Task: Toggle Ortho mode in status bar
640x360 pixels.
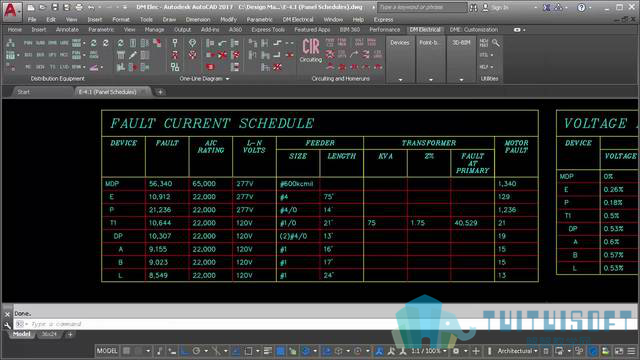Action: pos(185,351)
